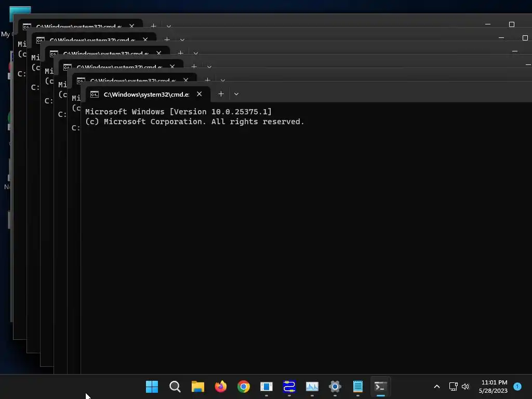Open the Windows Start menu
This screenshot has height=399, width=532.
coord(152,387)
